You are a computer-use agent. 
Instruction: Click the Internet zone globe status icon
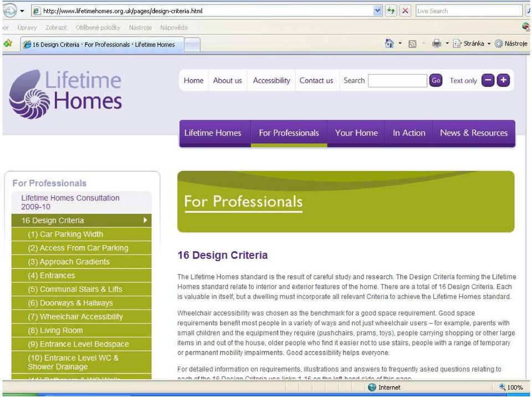372,388
